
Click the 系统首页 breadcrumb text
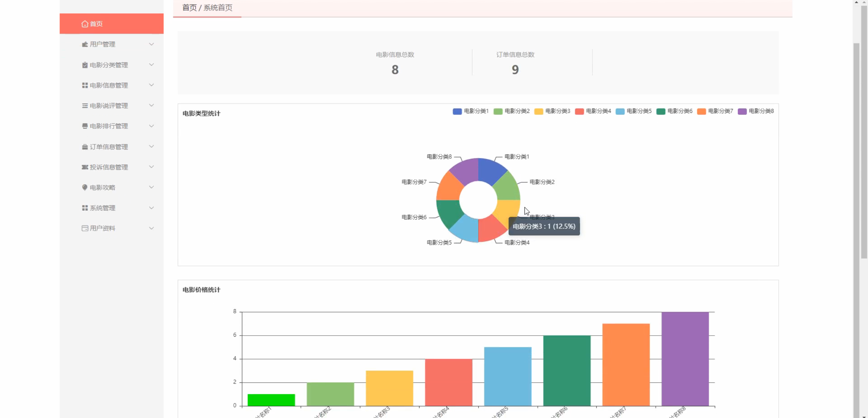click(x=218, y=7)
